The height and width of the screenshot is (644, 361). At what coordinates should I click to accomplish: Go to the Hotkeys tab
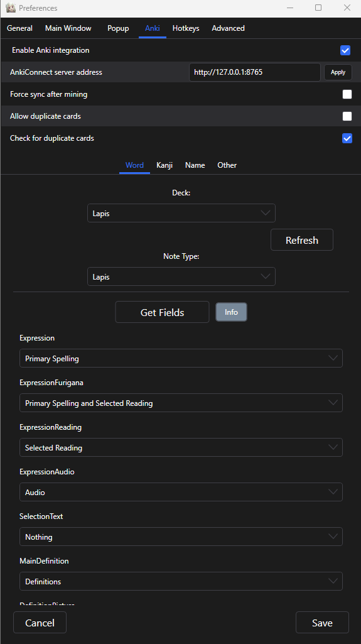pos(186,28)
